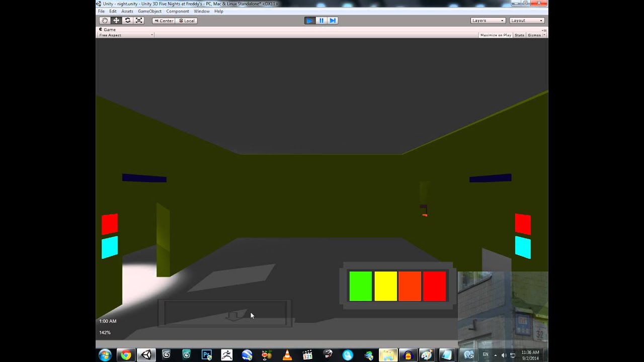This screenshot has height=362, width=644.
Task: Click the 142% power text
Action: pos(105,333)
